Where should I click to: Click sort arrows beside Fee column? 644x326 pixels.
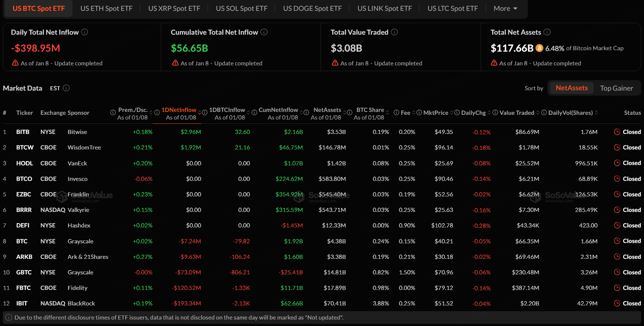point(414,113)
